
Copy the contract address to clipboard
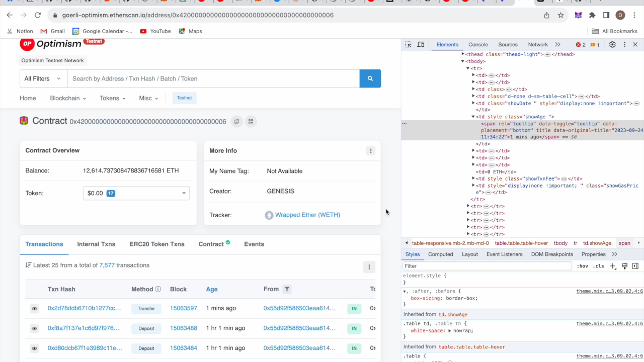[x=236, y=121]
